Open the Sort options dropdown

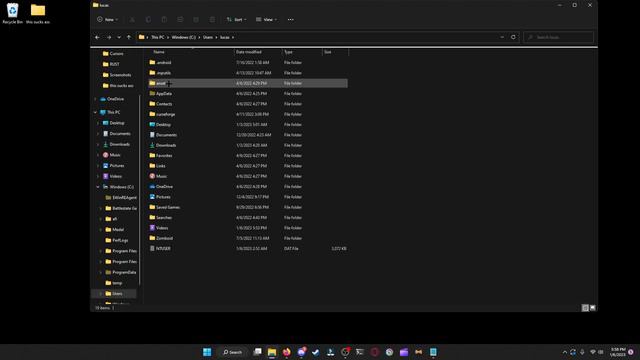tap(236, 20)
